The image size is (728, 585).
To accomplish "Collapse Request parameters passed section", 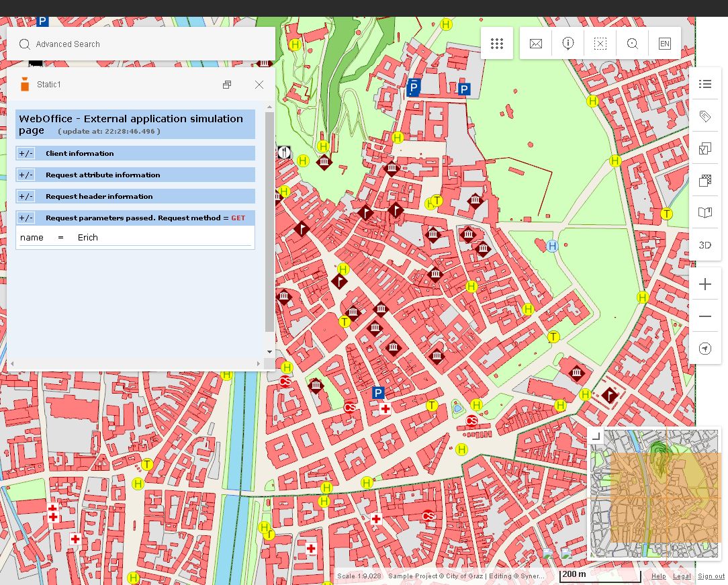I will tap(26, 218).
